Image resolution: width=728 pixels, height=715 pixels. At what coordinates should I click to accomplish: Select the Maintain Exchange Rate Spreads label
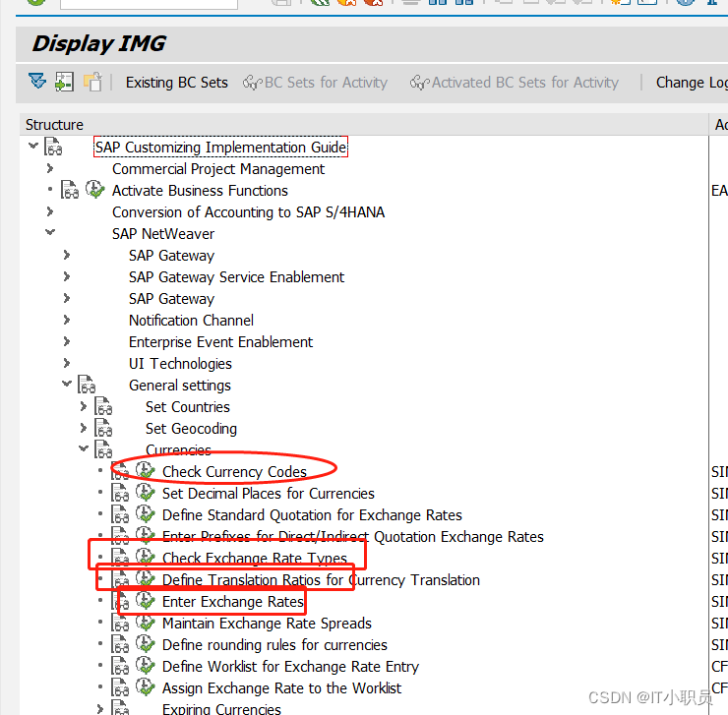(x=267, y=623)
